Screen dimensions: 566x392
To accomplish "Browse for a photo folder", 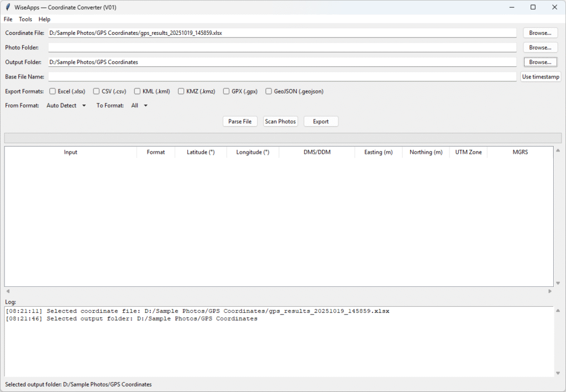I will (539, 47).
